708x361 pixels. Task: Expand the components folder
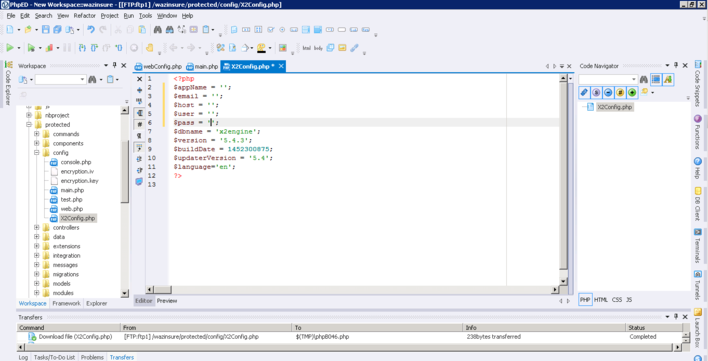click(37, 143)
